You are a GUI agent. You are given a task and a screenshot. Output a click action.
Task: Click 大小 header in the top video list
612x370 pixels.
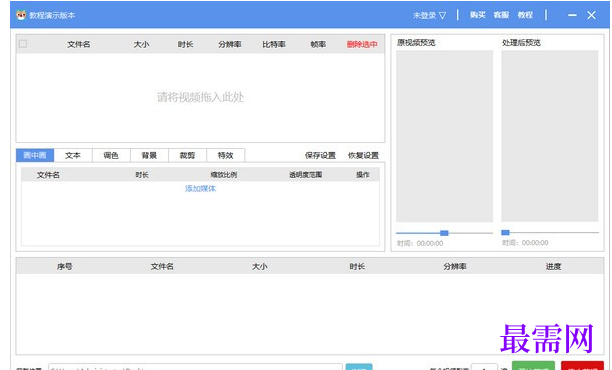tap(141, 44)
